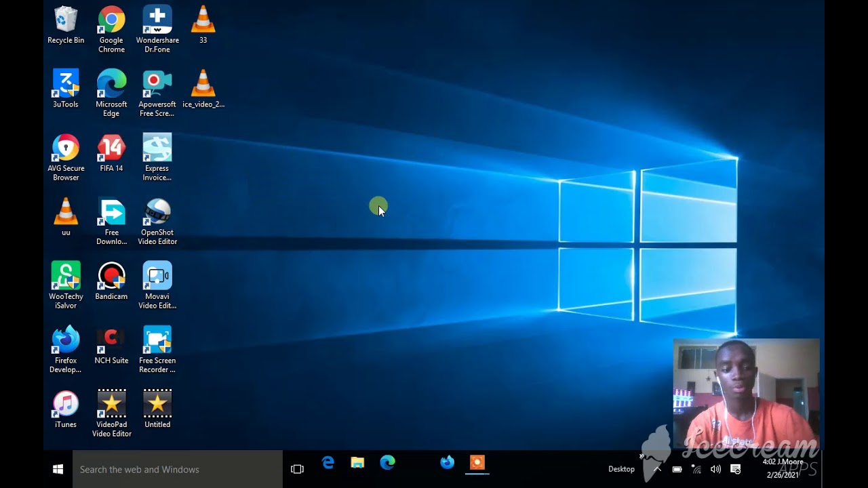Open Task View from the taskbar
868x488 pixels.
tap(297, 469)
